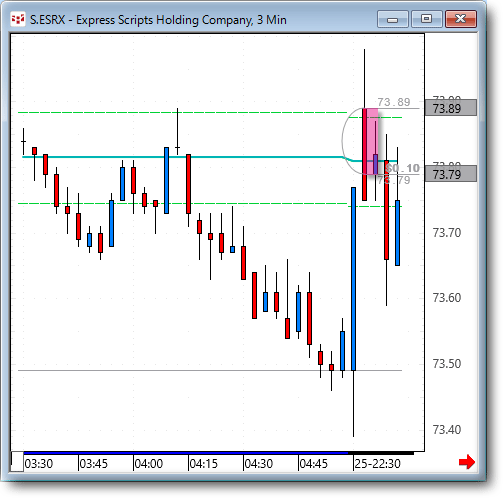The image size is (504, 499).
Task: Click the 73.70 price scale label
Action: (x=447, y=232)
